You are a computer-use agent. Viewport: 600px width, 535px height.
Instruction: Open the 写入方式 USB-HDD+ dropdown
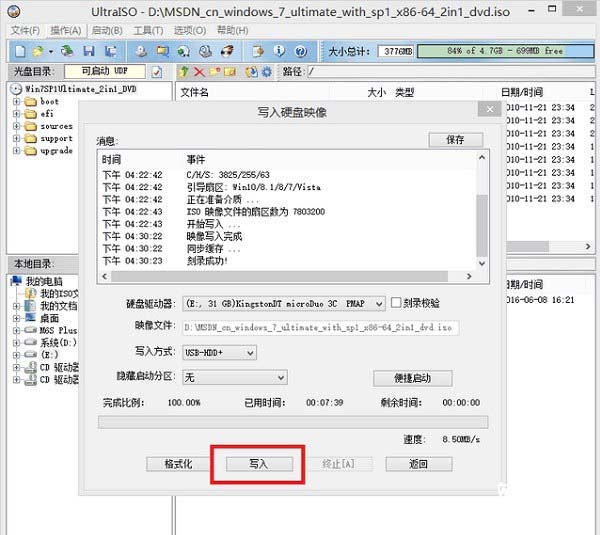click(x=250, y=353)
